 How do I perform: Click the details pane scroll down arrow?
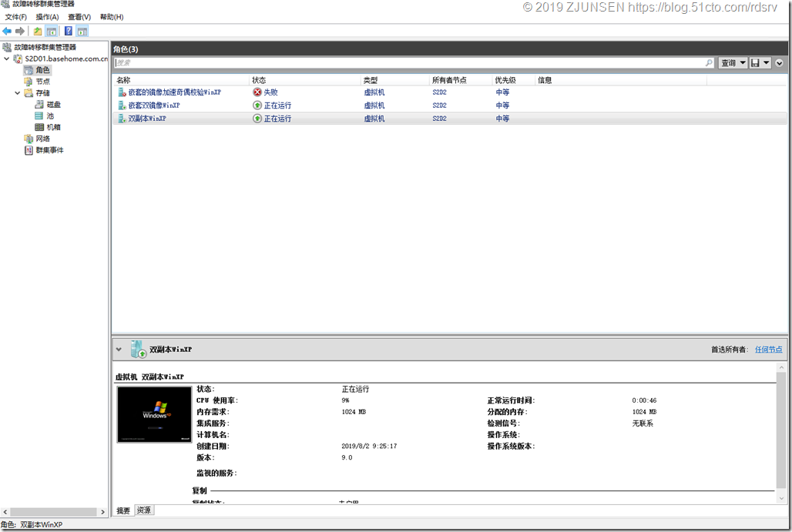click(x=781, y=498)
